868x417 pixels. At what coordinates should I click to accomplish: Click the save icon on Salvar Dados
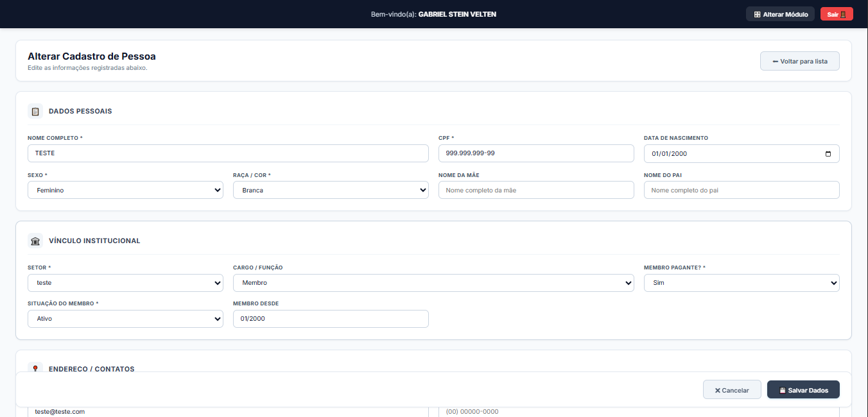[783, 390]
